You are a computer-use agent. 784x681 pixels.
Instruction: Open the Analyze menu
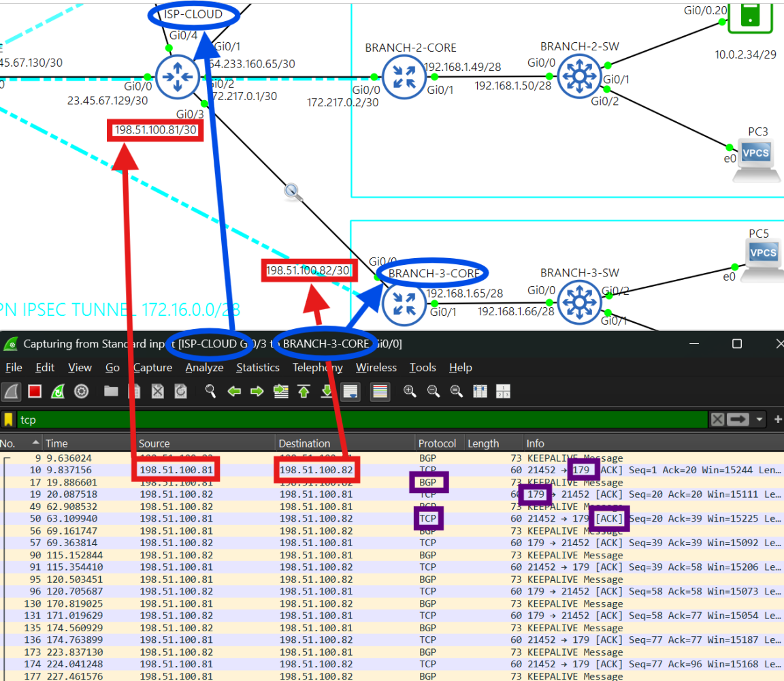click(x=204, y=368)
